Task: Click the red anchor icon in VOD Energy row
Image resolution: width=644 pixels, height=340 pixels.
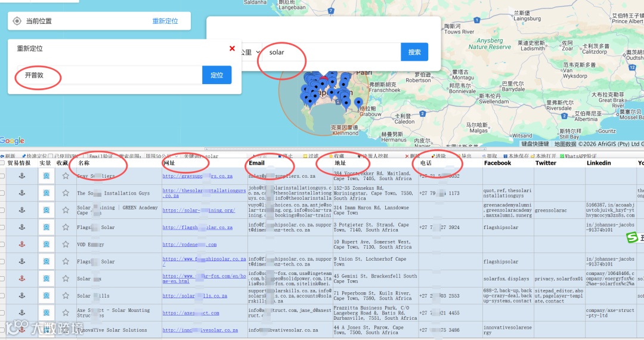Action: [22, 245]
